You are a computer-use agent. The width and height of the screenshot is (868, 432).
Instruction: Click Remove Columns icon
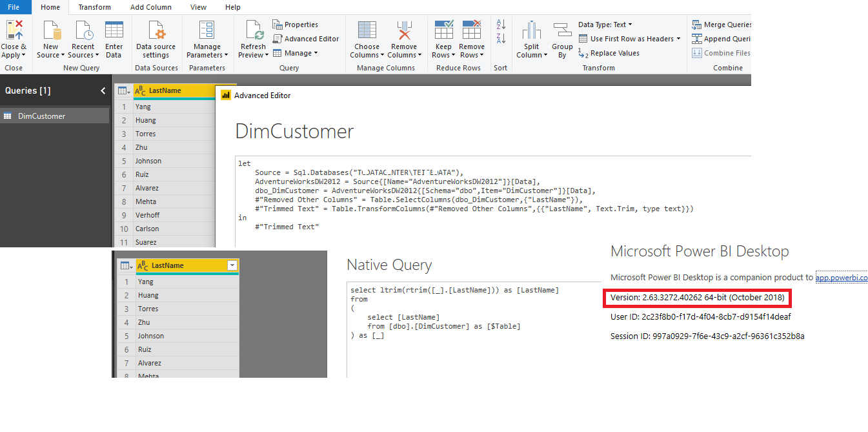404,30
